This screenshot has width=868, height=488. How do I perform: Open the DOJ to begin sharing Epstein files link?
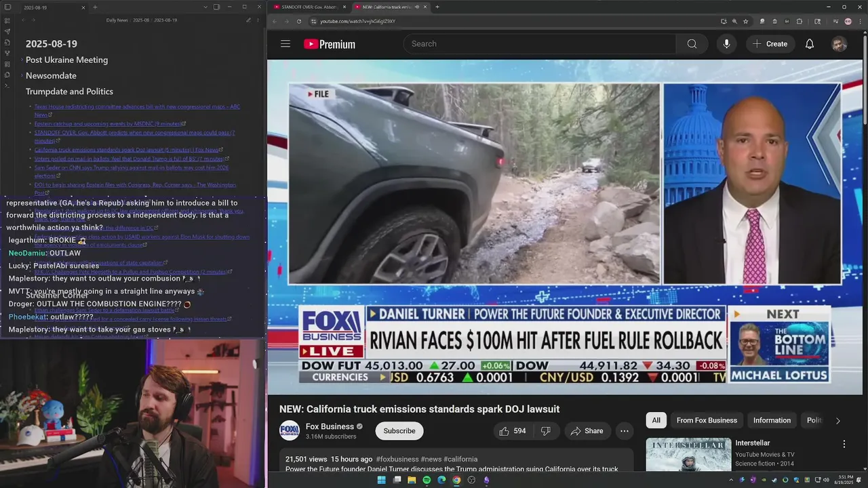(136, 188)
